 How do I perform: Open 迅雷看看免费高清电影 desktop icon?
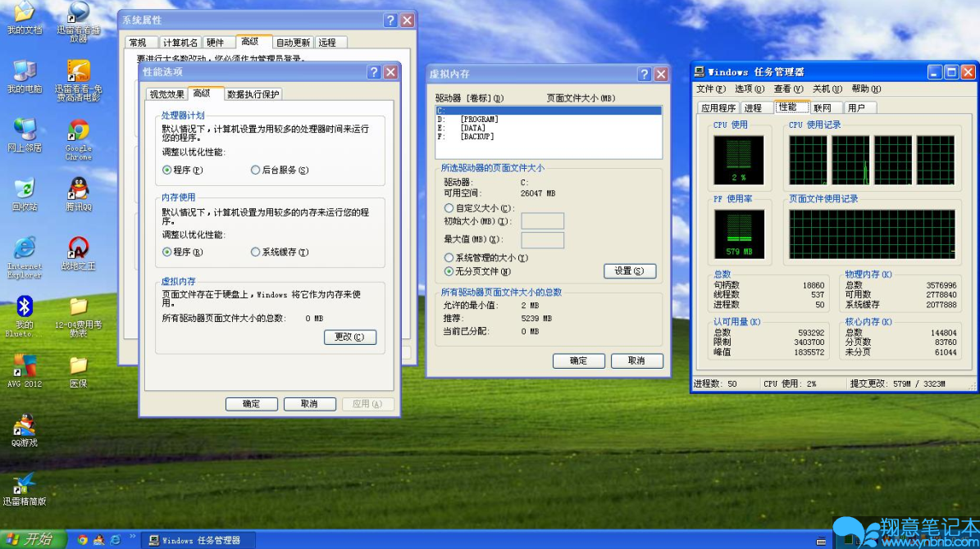[x=78, y=80]
